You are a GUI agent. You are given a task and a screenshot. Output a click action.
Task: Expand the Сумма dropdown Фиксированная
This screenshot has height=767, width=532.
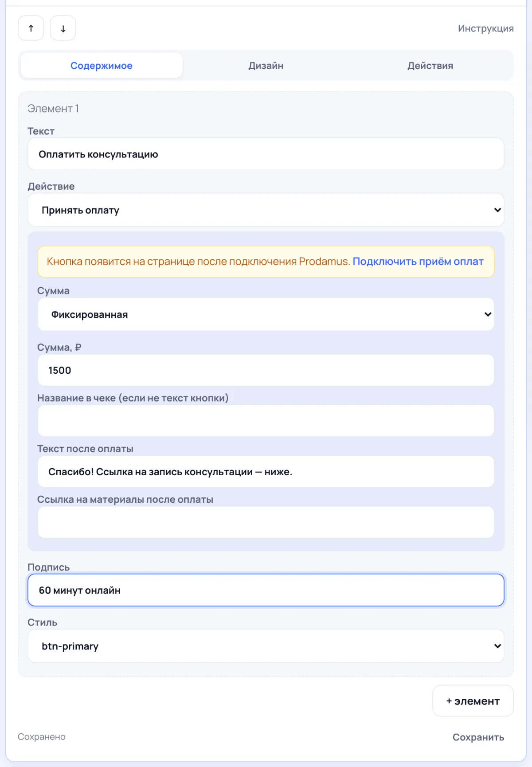[x=266, y=314]
